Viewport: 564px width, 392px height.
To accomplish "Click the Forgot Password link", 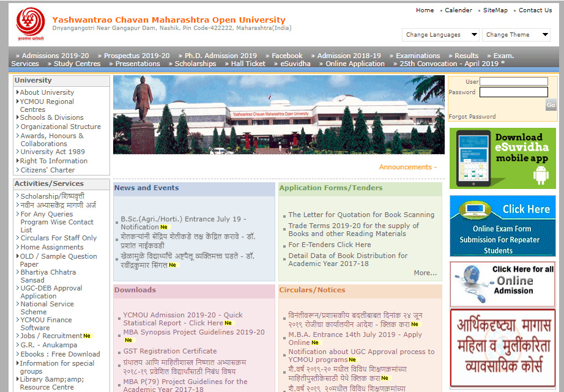I will pyautogui.click(x=472, y=117).
